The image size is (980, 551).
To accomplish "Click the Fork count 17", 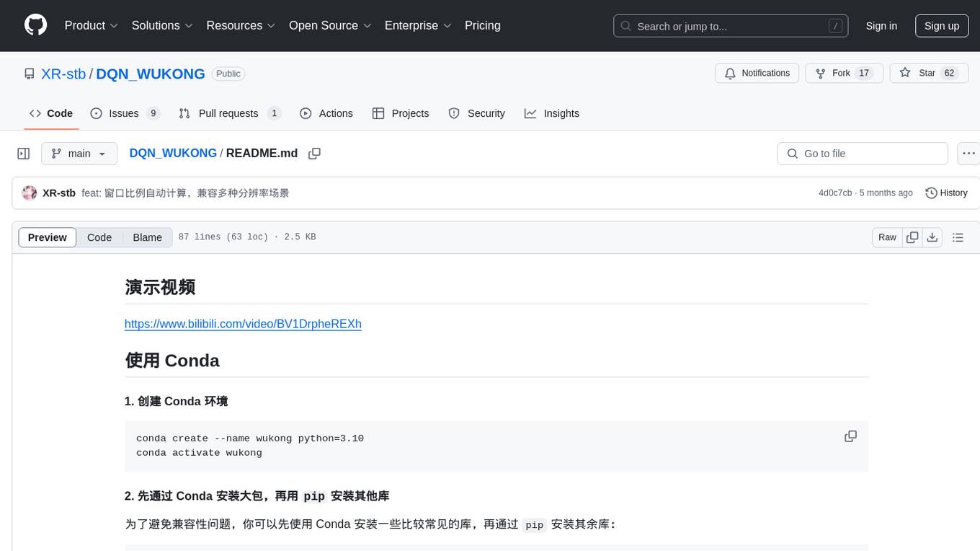I will point(865,74).
